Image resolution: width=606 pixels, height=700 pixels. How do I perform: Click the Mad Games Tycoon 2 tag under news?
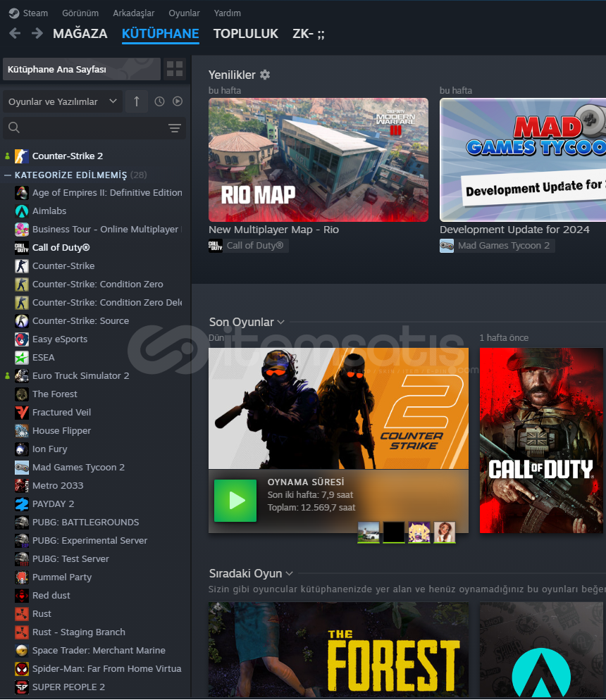point(497,246)
